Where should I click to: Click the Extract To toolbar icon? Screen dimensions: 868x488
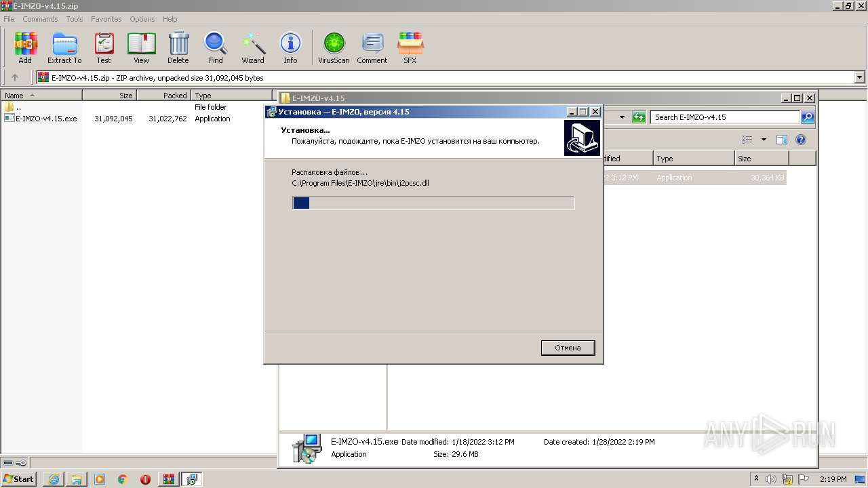click(64, 48)
